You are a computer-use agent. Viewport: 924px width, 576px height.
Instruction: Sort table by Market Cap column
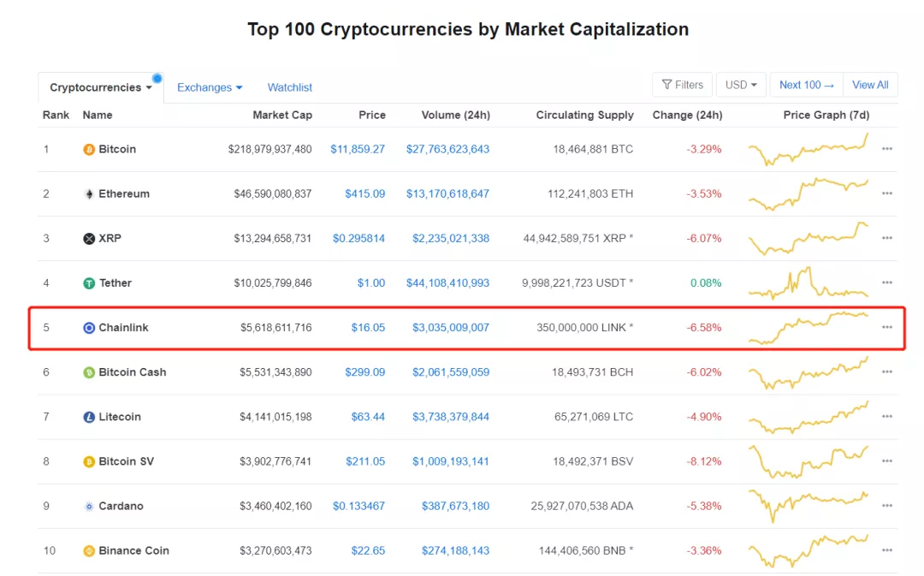click(282, 115)
